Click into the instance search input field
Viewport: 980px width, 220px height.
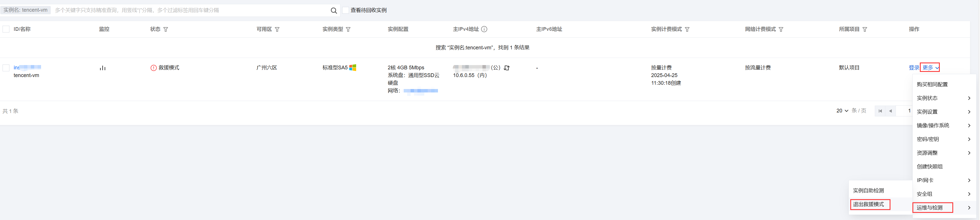[x=190, y=10]
